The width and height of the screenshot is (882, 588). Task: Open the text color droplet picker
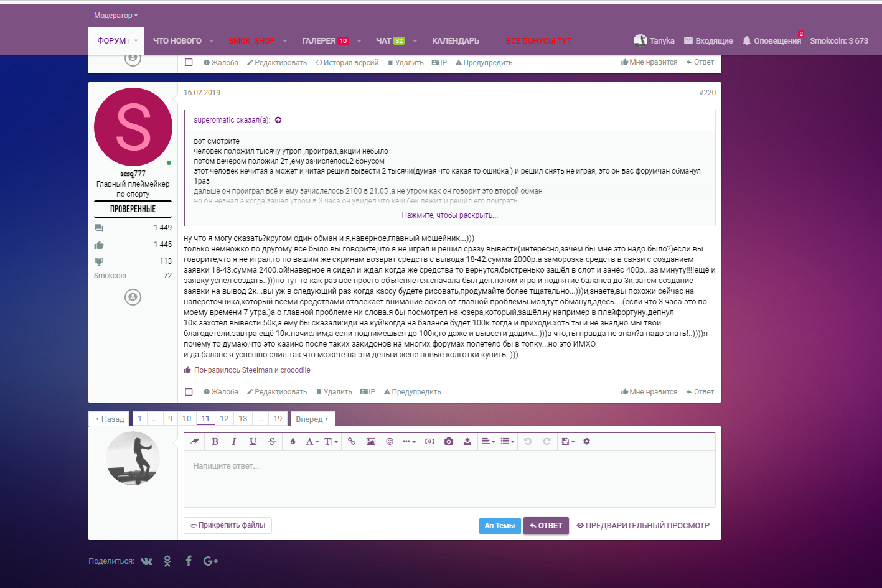pyautogui.click(x=293, y=441)
